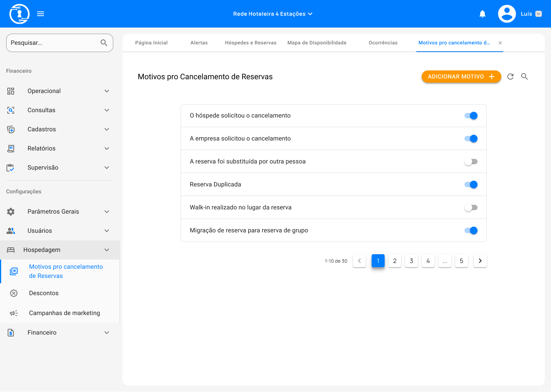This screenshot has width=551, height=392.
Task: Click the Adicionar Motivo button
Action: [x=461, y=77]
